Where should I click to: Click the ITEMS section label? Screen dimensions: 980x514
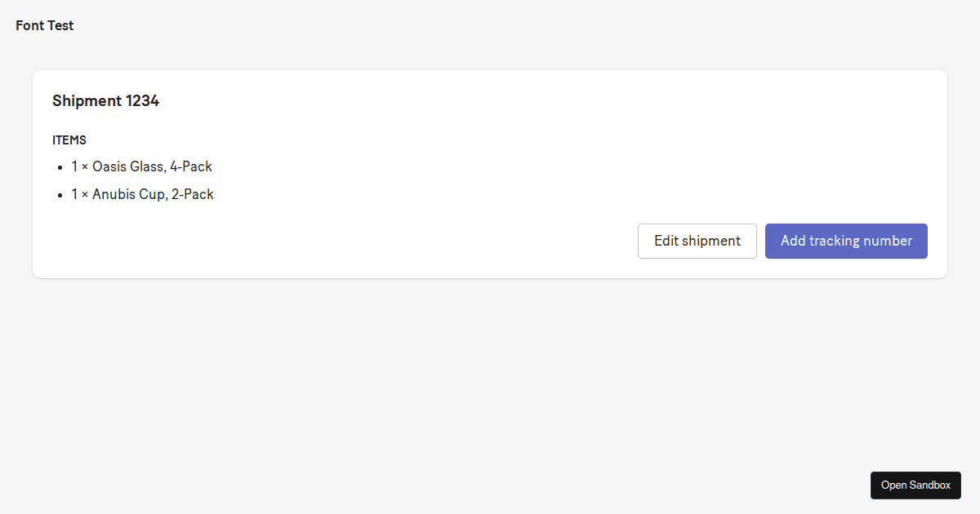click(x=69, y=140)
